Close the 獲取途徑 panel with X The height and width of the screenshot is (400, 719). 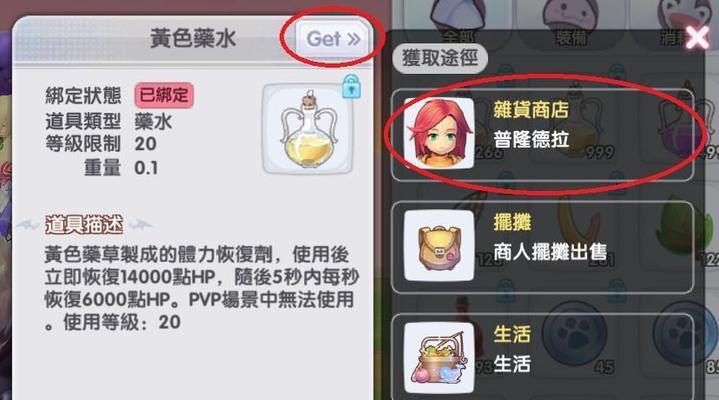click(697, 38)
